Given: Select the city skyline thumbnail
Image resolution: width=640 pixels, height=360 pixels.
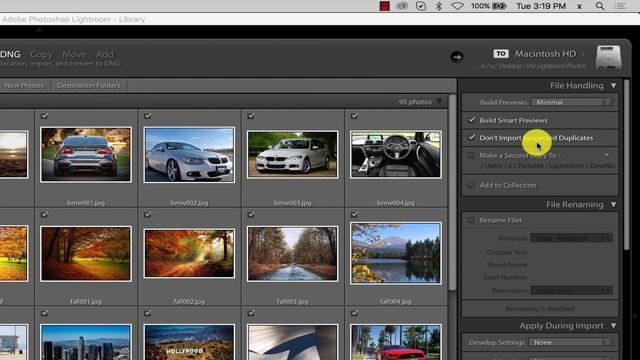Looking at the screenshot, I should (86, 342).
